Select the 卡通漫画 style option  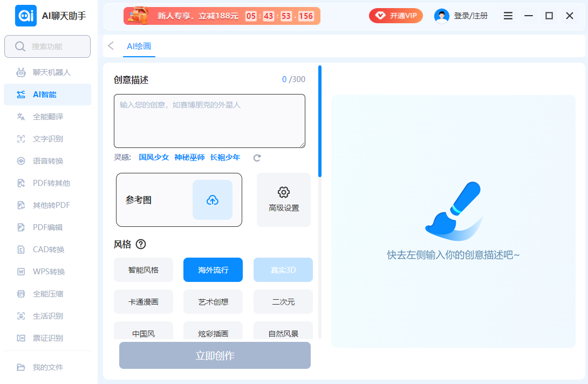[x=143, y=302]
